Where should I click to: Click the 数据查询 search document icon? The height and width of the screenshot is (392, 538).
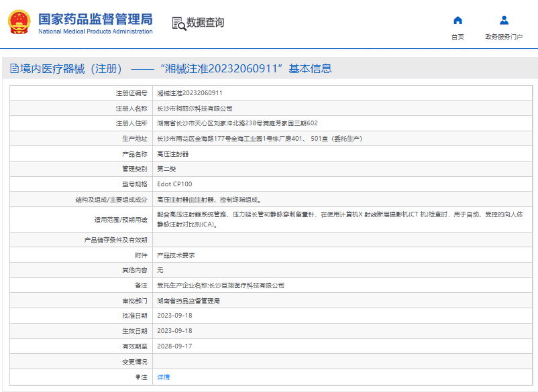point(178,23)
